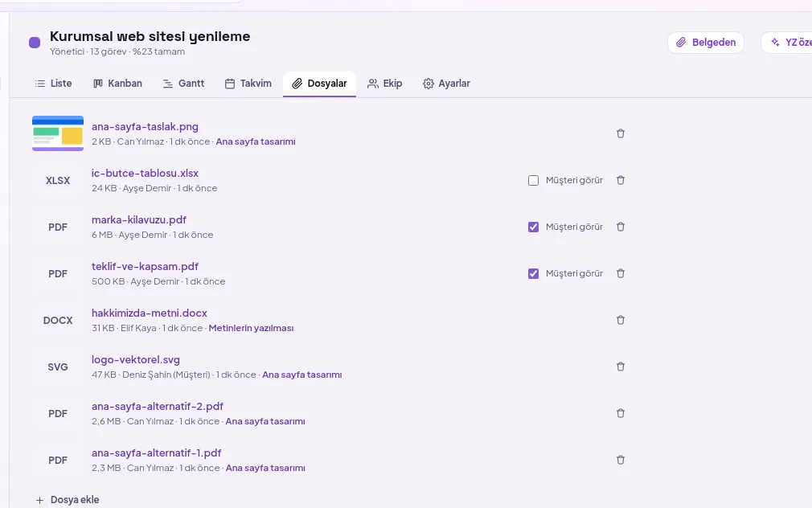
Task: Open ana-sayfa-alternatif-1.pdf file link
Action: (157, 453)
